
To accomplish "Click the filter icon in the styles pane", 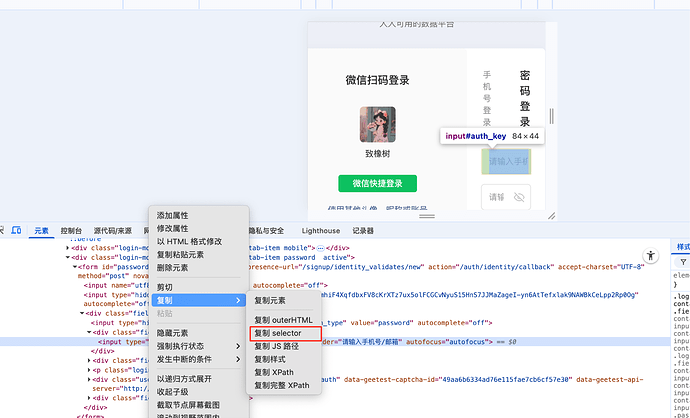I will pyautogui.click(x=683, y=262).
